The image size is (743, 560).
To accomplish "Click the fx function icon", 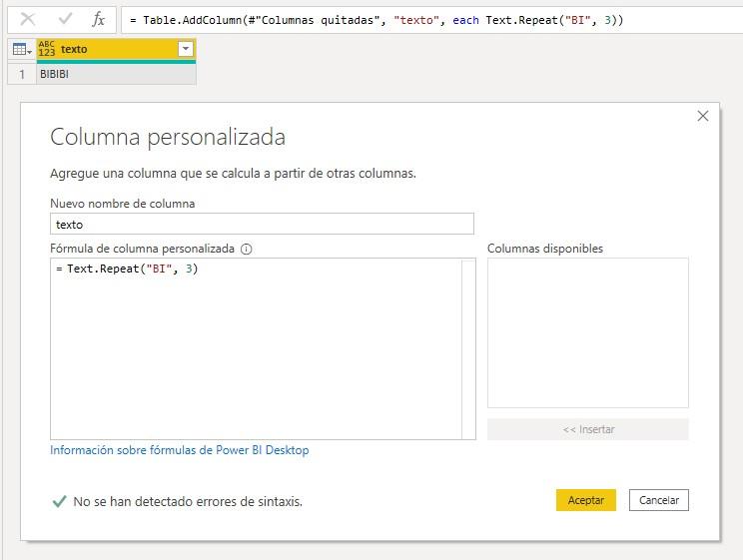I will [98, 19].
